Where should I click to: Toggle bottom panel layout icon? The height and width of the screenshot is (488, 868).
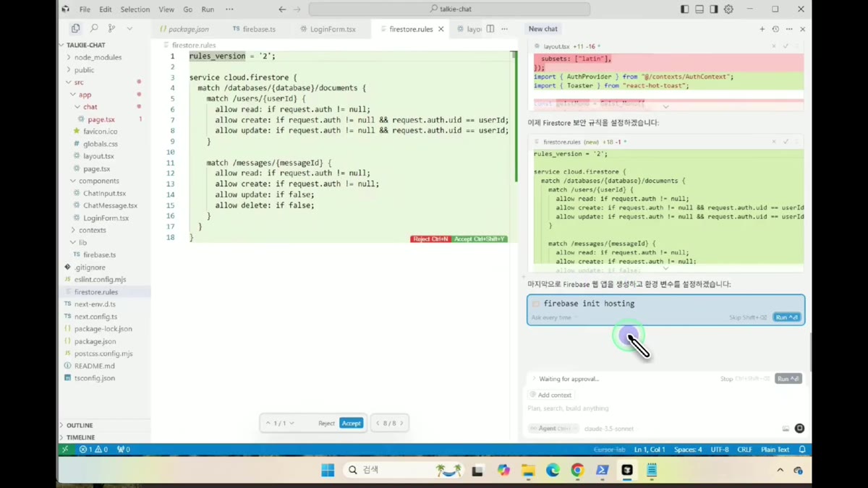click(x=699, y=9)
